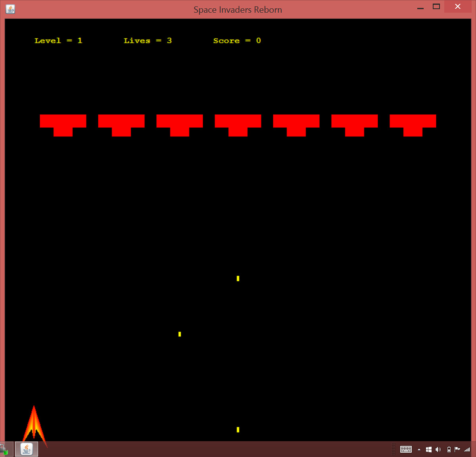
Task: Click the lowest yellow bullet near the bottom
Action: click(238, 430)
